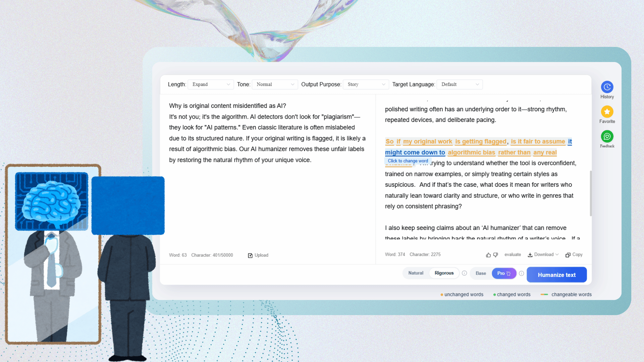Screen dimensions: 644x362
Task: Select the Pro model option
Action: (x=503, y=274)
